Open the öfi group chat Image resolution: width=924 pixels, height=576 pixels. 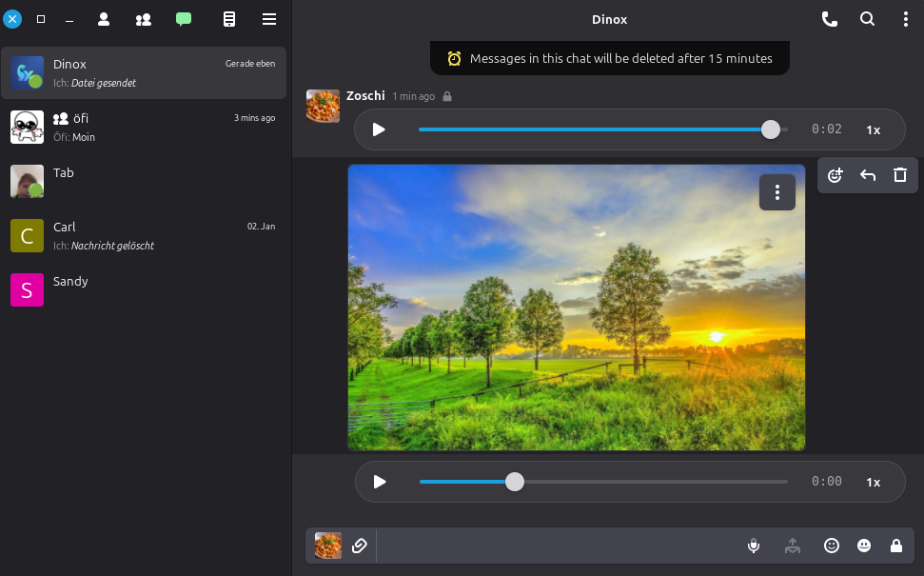tap(144, 128)
